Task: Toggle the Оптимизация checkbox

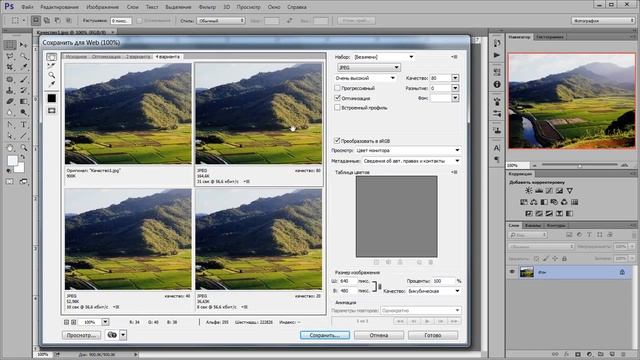Action: pos(337,98)
